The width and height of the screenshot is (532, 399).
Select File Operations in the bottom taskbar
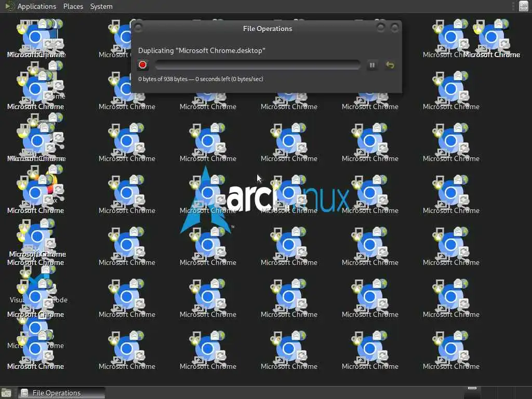61,393
